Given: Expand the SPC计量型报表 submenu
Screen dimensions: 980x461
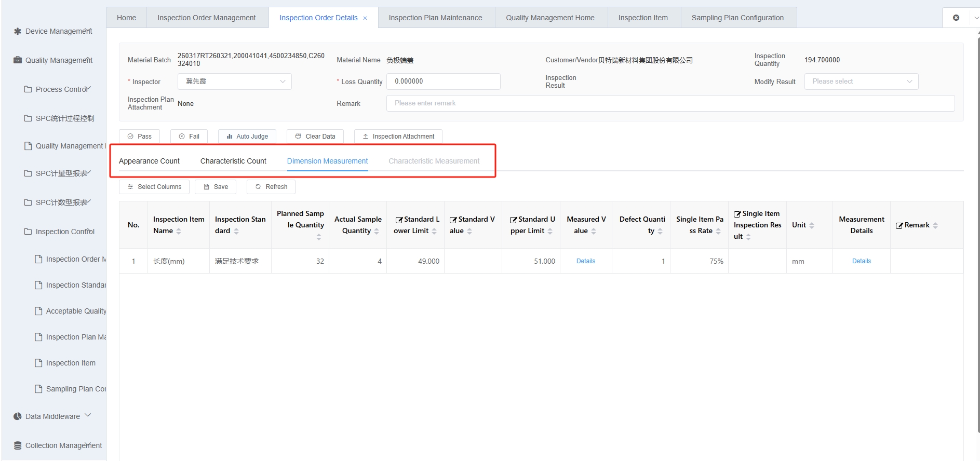Looking at the screenshot, I should pyautogui.click(x=88, y=173).
